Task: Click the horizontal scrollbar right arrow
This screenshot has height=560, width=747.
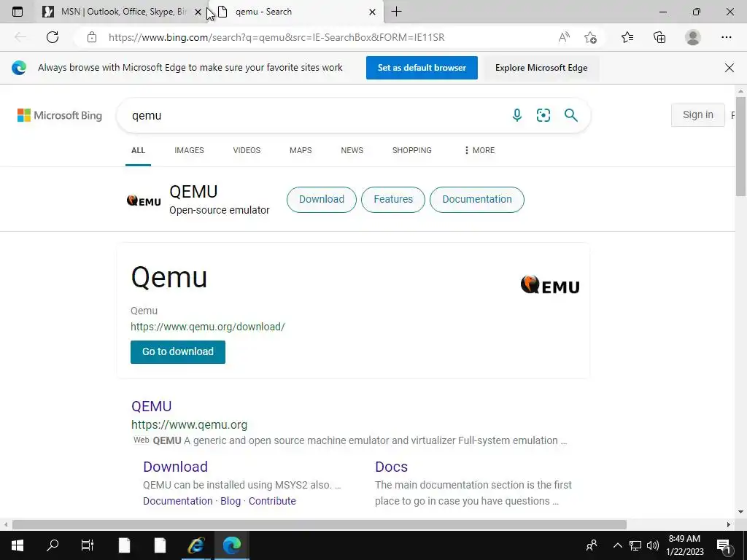Action: 729,524
